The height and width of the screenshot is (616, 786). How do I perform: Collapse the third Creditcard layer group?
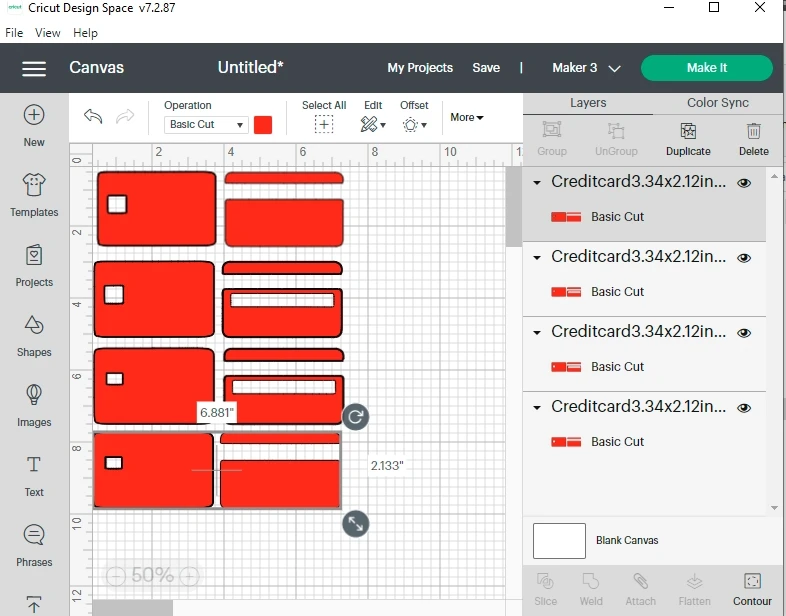tap(537, 333)
